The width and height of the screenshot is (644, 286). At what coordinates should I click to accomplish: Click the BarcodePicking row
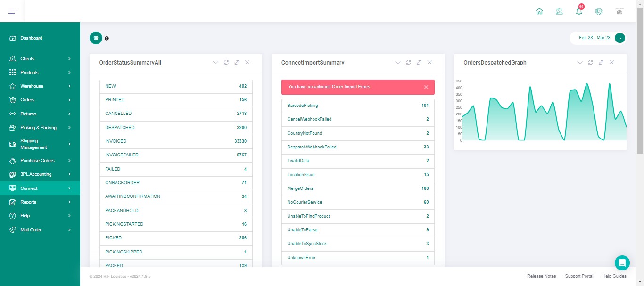[x=358, y=106]
